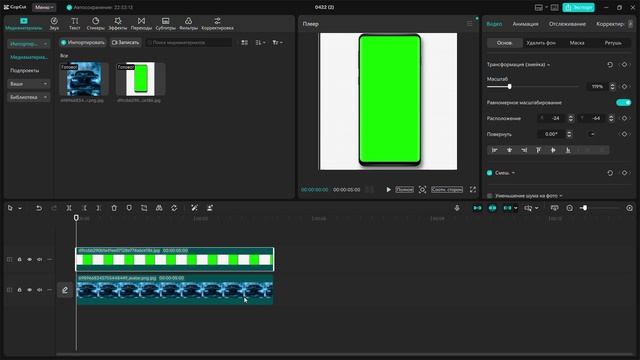Open the media sort dropdown
640x360 pixels.
click(260, 42)
